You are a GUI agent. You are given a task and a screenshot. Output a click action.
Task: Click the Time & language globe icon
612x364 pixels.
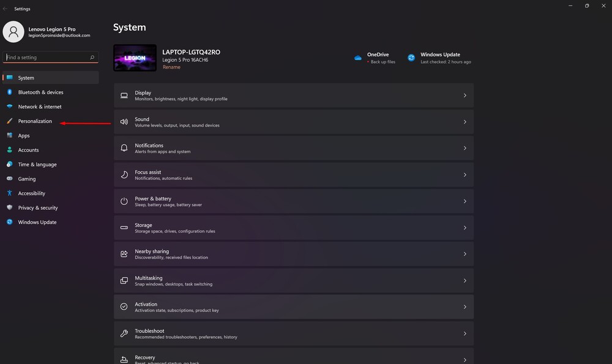coord(10,164)
